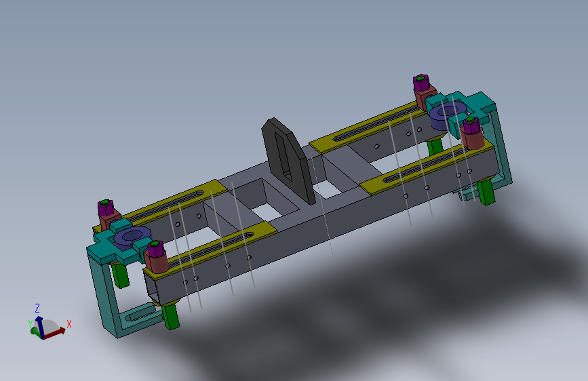Click the red X axis of the orientation triad
The height and width of the screenshot is (381, 588).
[x=54, y=333]
